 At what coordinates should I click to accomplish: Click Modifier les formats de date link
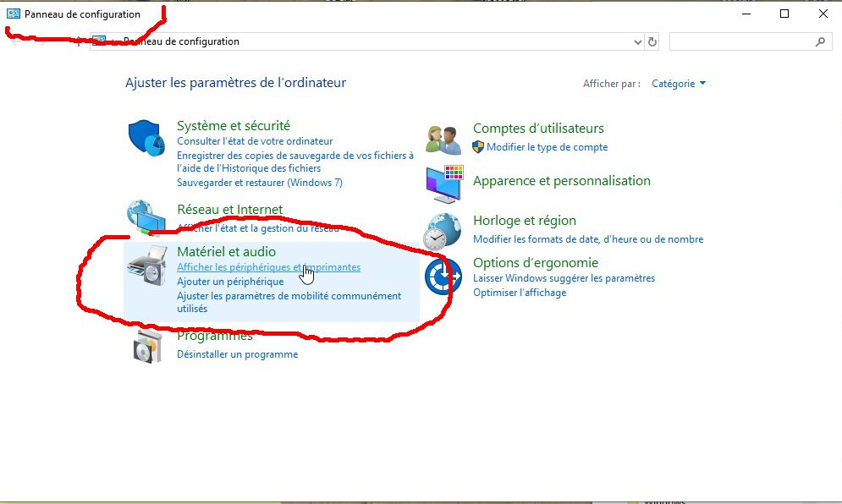pyautogui.click(x=588, y=239)
